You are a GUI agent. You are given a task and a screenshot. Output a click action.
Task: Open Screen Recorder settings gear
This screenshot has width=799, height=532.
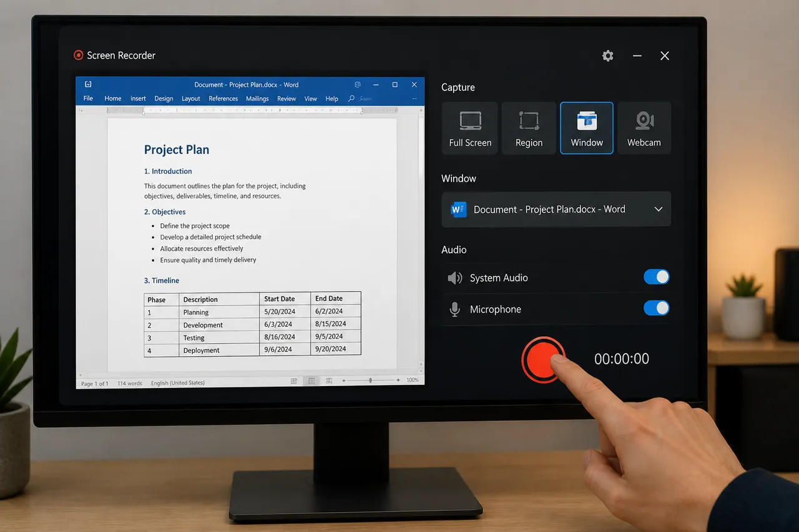coord(607,56)
